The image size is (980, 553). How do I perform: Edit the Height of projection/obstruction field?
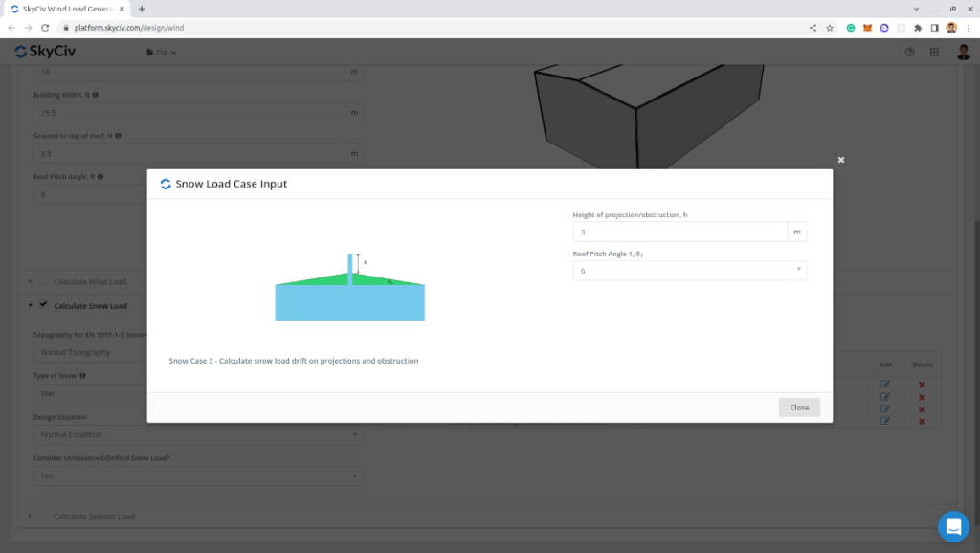[x=679, y=232]
